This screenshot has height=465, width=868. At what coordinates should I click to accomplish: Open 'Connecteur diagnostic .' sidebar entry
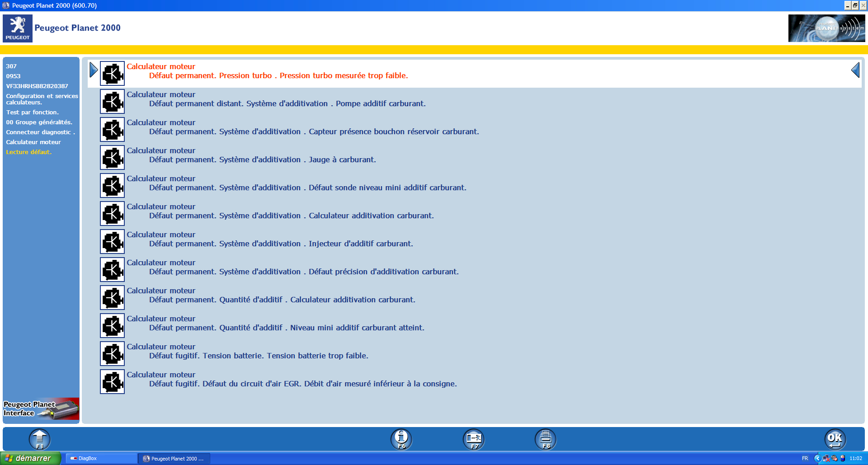40,132
